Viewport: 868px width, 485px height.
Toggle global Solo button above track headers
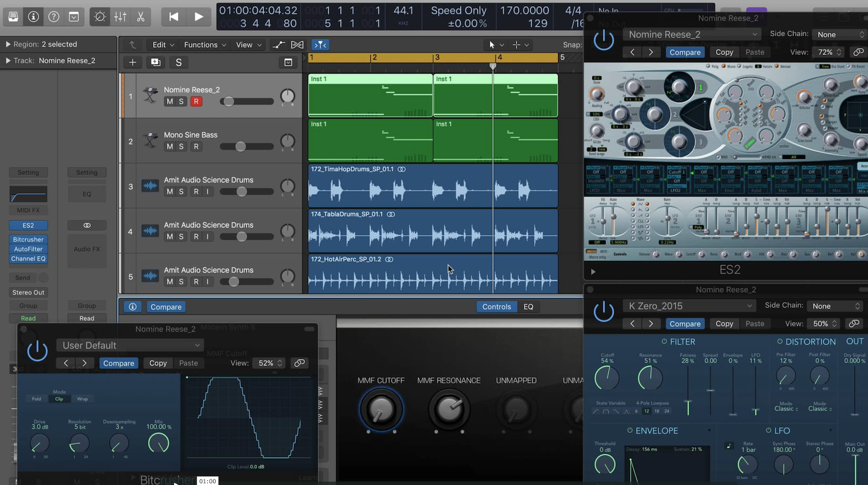179,62
